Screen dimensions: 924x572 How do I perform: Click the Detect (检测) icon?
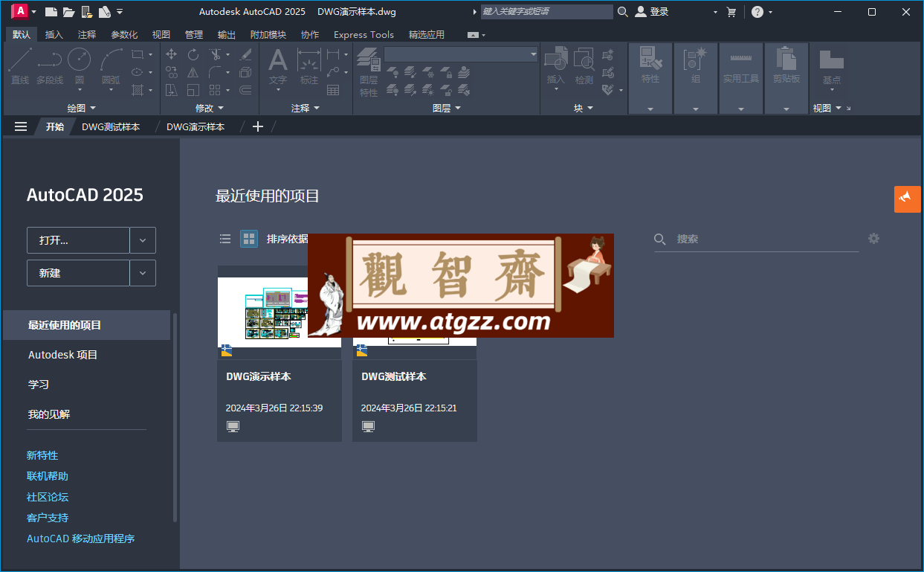pyautogui.click(x=584, y=65)
